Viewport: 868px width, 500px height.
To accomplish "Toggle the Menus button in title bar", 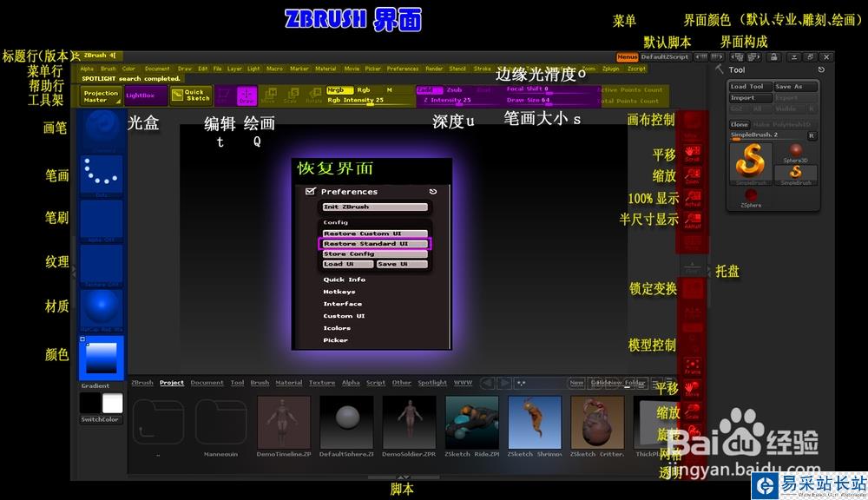I will pos(628,57).
